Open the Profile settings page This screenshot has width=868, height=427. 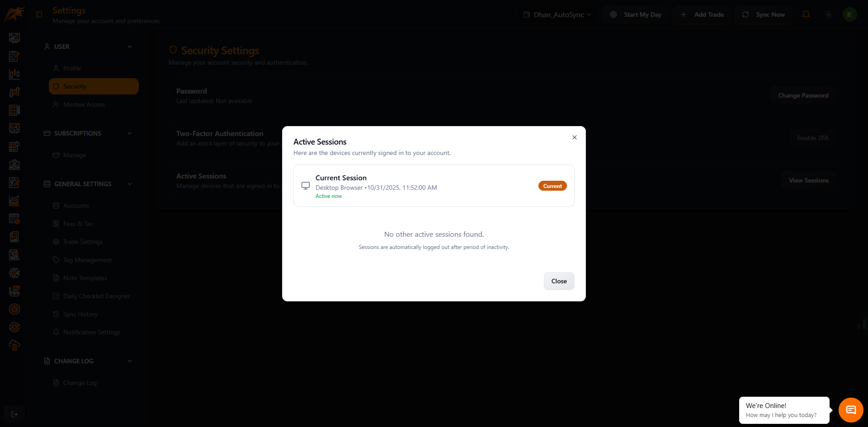pos(73,68)
